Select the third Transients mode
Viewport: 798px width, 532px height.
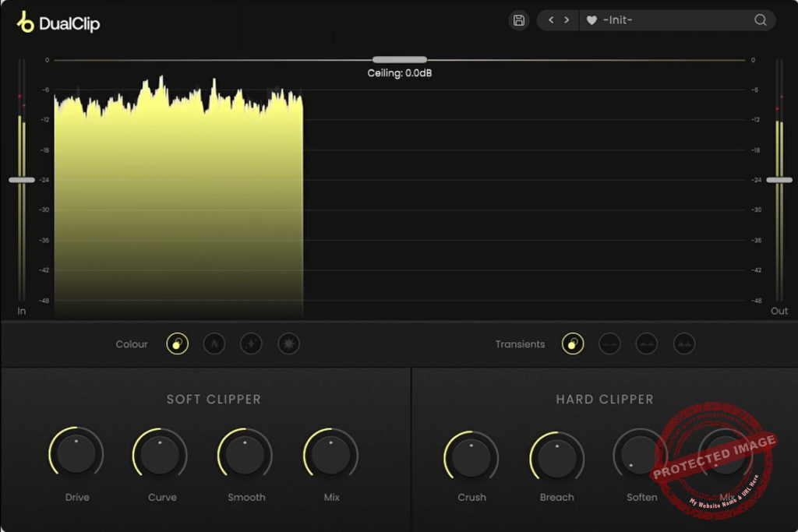click(647, 344)
